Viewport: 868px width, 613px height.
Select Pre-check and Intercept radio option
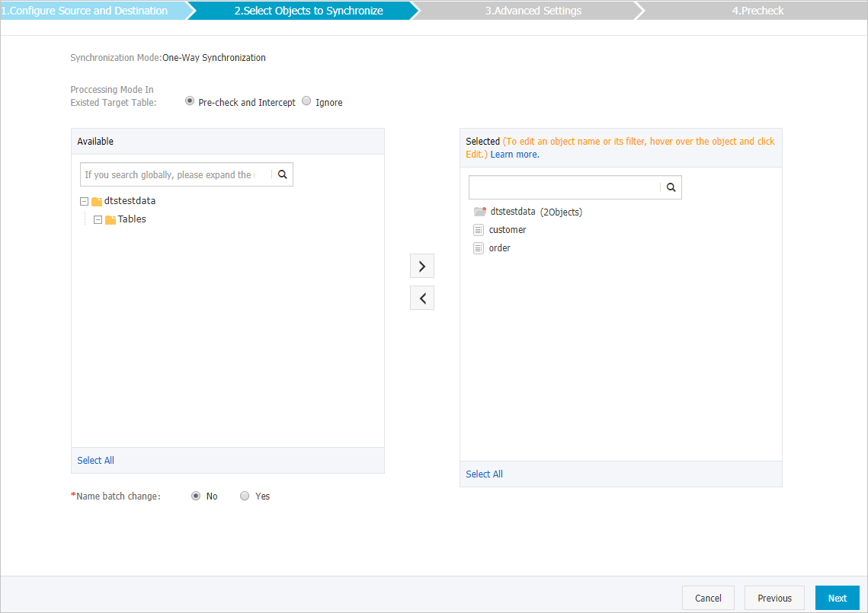[x=190, y=101]
